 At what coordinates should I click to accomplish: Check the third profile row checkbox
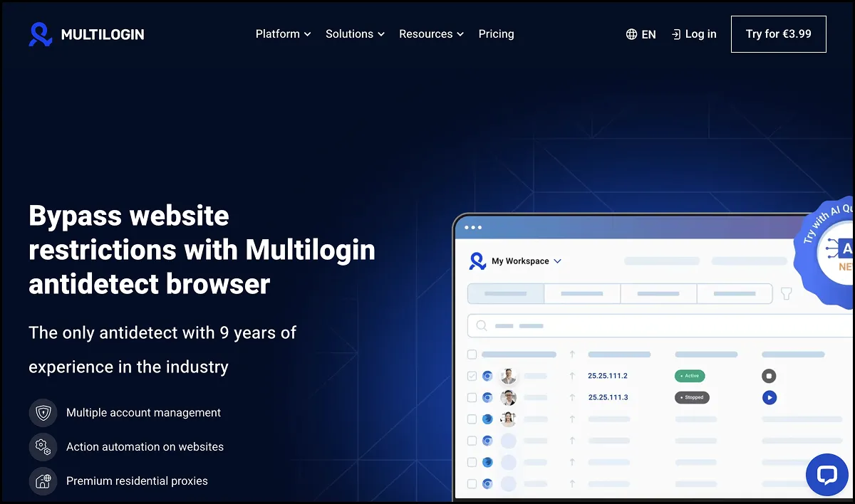472,419
